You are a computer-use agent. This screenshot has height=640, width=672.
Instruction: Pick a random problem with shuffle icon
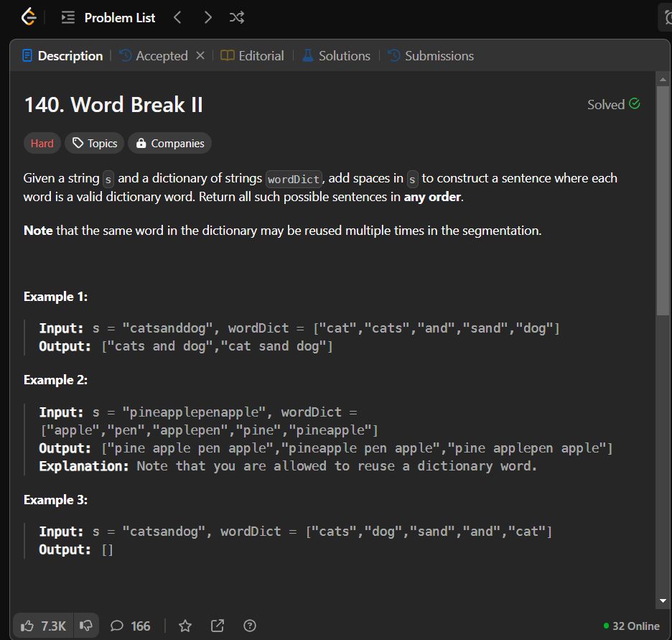(x=236, y=17)
